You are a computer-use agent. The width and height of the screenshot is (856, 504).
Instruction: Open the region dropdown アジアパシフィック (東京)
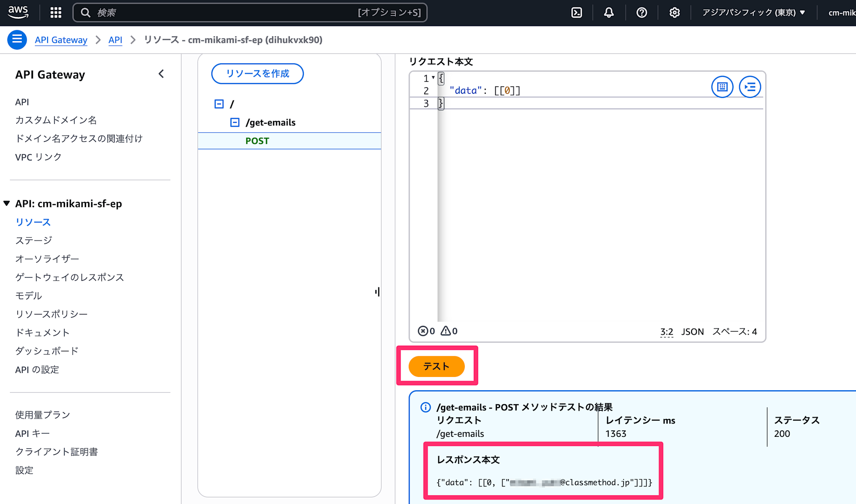point(753,12)
